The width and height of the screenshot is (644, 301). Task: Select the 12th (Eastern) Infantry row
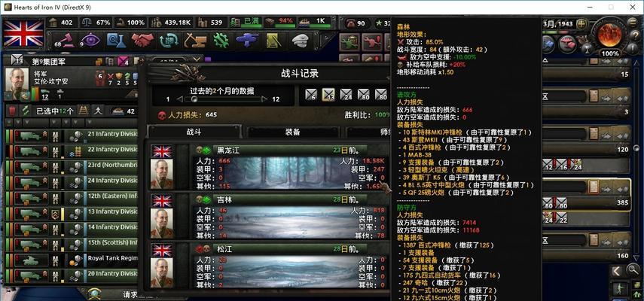71,197
